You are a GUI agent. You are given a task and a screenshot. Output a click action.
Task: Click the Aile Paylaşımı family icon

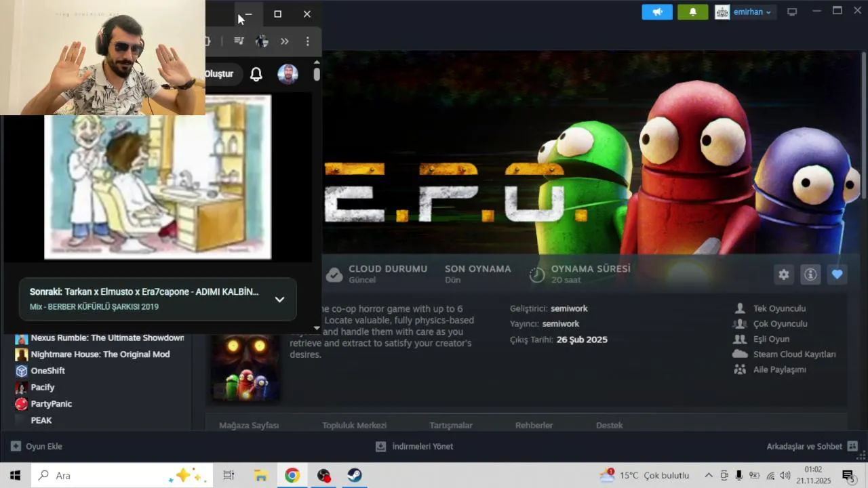740,369
